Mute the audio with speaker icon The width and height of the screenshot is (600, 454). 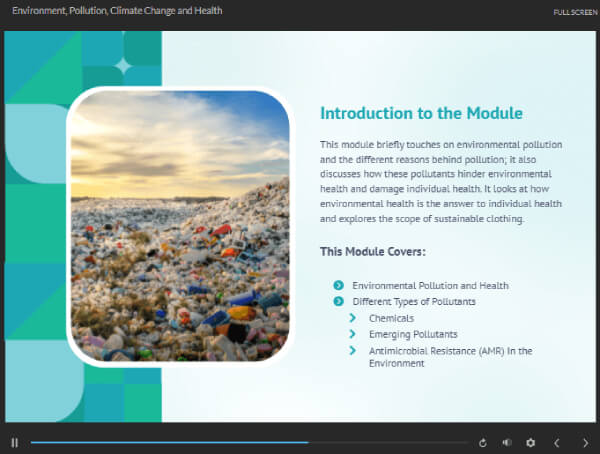point(507,443)
